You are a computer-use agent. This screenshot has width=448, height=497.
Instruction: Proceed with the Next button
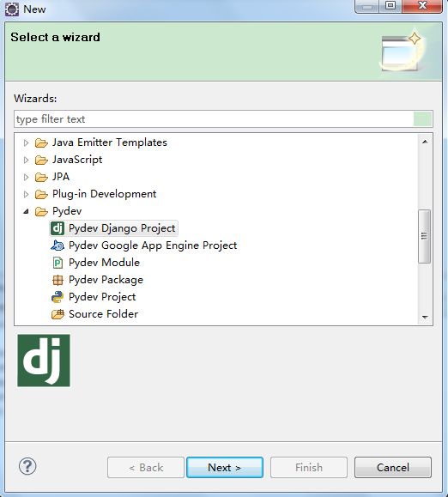225,468
